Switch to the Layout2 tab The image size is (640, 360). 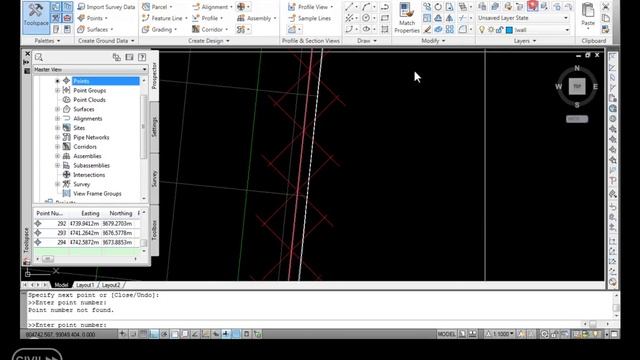click(111, 285)
